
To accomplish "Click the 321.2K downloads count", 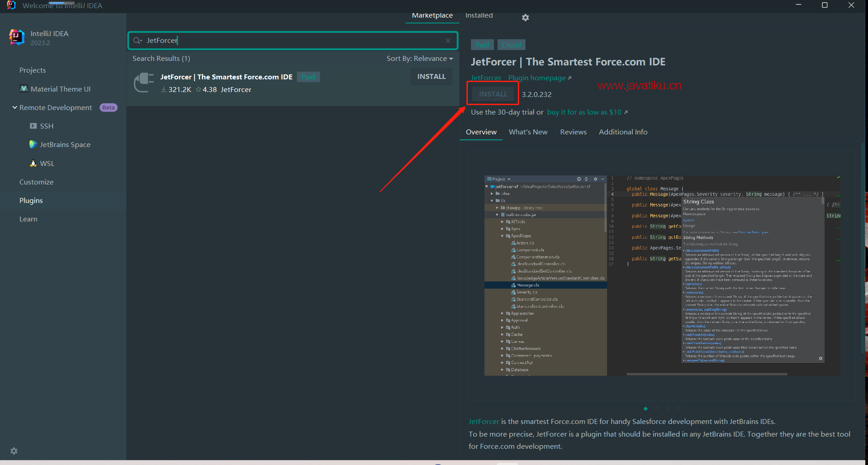I will point(176,90).
